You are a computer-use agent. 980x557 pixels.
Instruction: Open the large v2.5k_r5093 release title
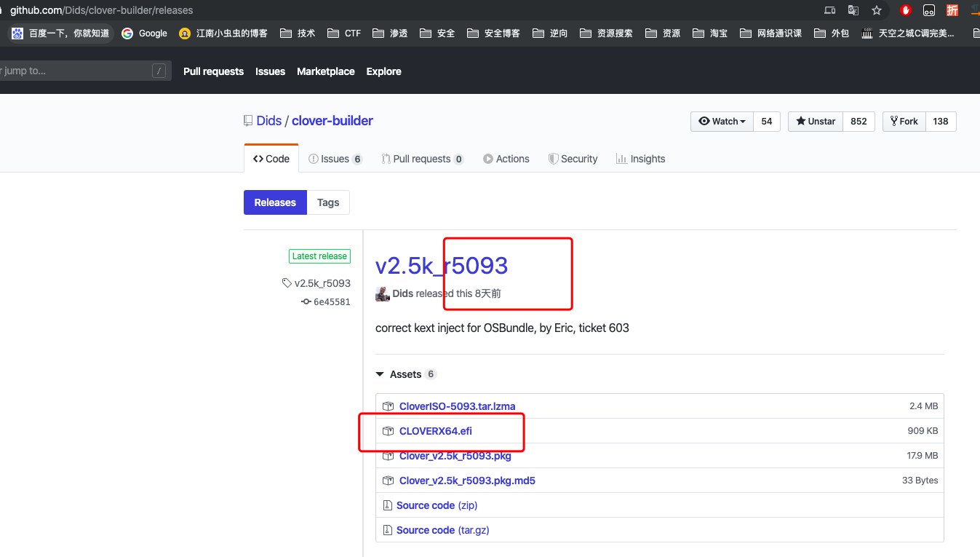(442, 265)
